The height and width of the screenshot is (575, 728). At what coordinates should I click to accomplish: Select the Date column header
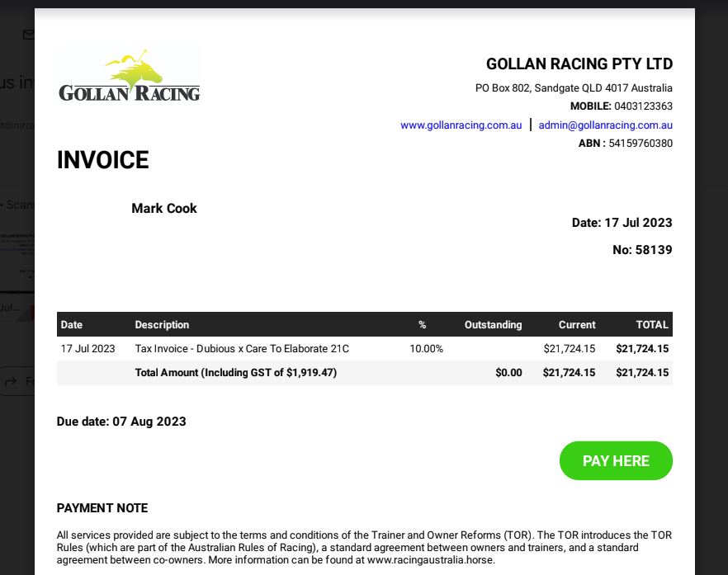tap(72, 324)
